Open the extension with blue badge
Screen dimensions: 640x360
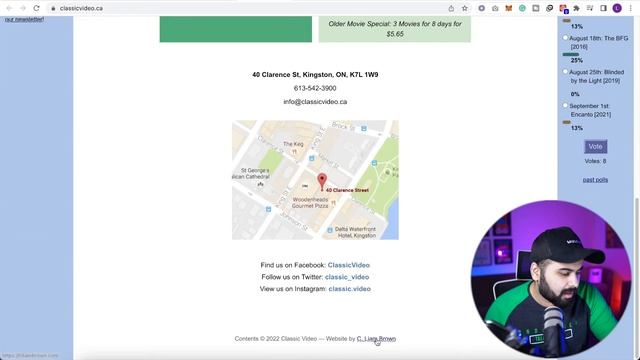point(563,9)
